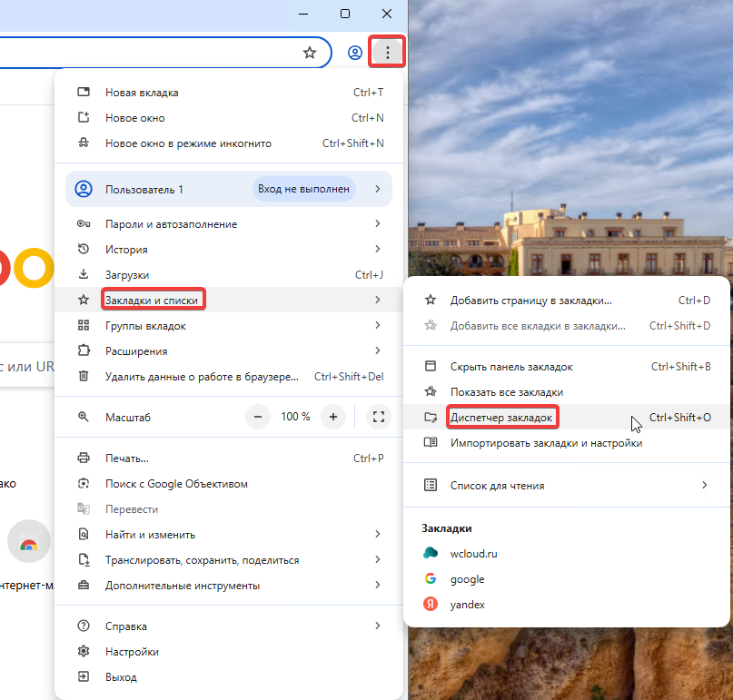Click the fullscreen icon next to zoom
The width and height of the screenshot is (733, 700).
(379, 417)
